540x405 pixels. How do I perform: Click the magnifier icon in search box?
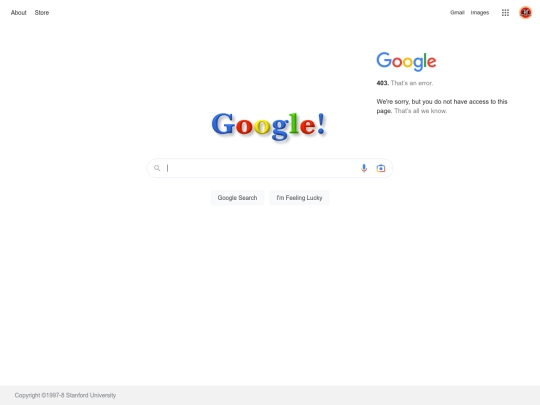157,168
